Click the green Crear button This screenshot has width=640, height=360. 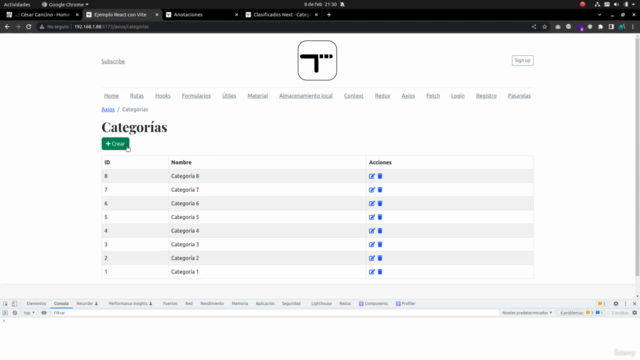(x=116, y=144)
